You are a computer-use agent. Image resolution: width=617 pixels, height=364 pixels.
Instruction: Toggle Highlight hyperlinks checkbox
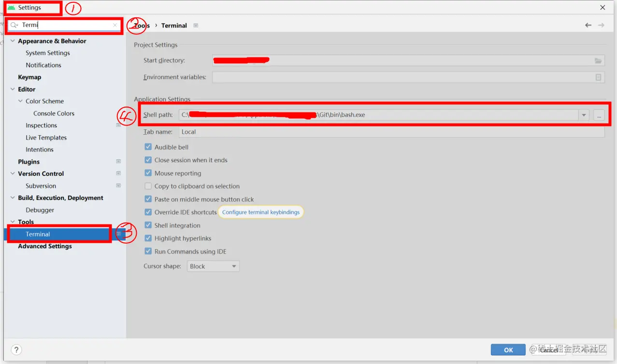pos(148,238)
